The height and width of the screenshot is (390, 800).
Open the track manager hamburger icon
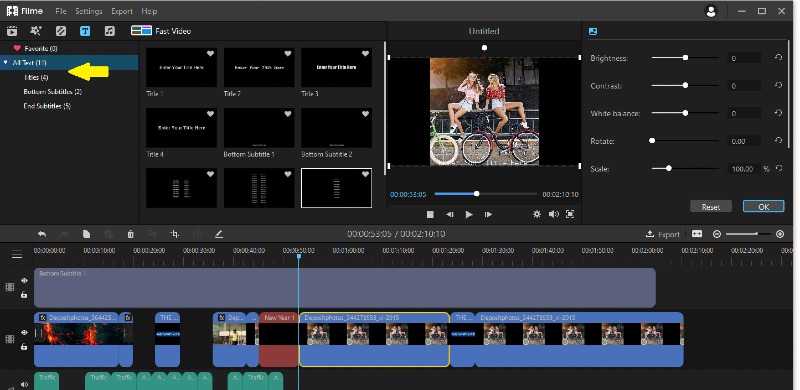pos(17,255)
